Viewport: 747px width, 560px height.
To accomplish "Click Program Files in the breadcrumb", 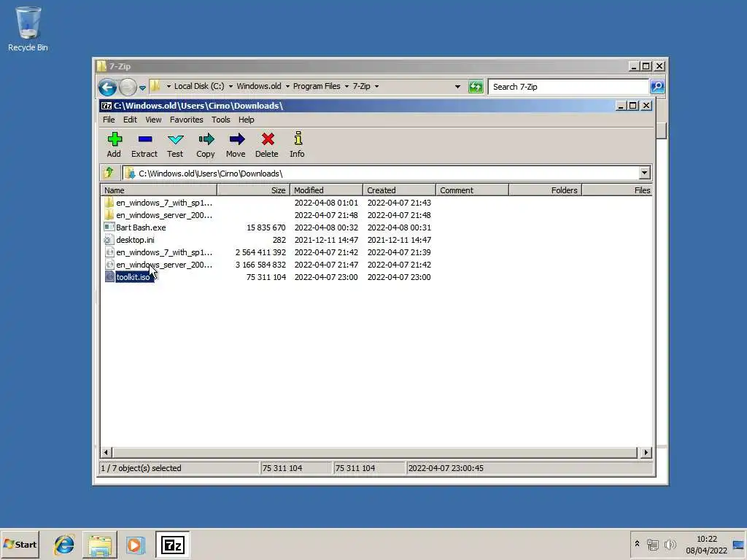I will click(317, 86).
